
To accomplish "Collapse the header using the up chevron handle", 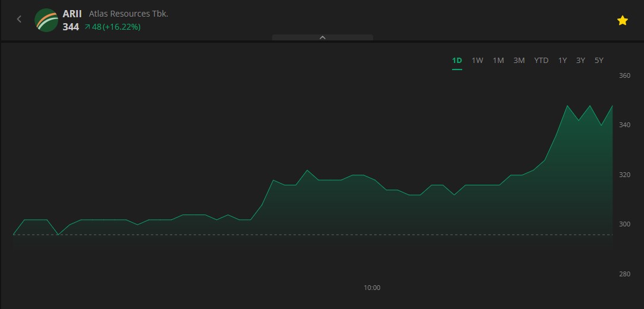I will point(323,37).
